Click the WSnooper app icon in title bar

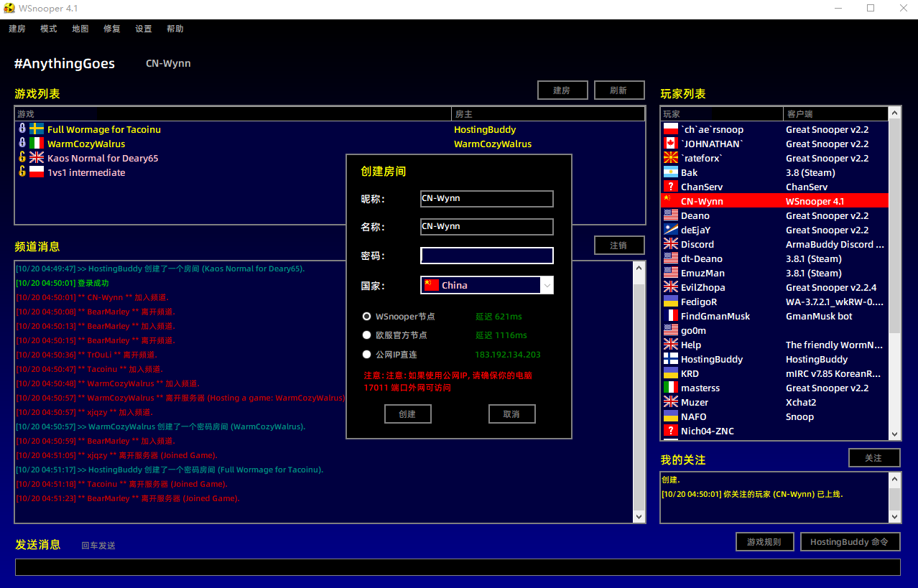(x=9, y=9)
